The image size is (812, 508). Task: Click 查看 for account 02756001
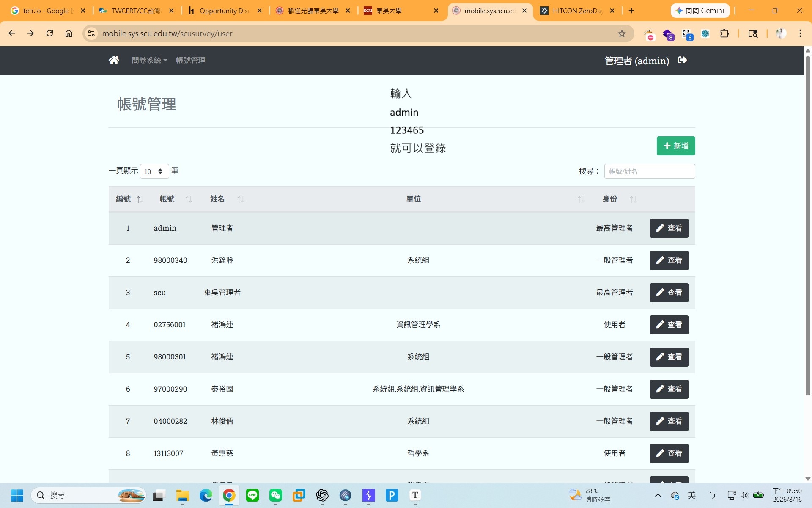669,325
